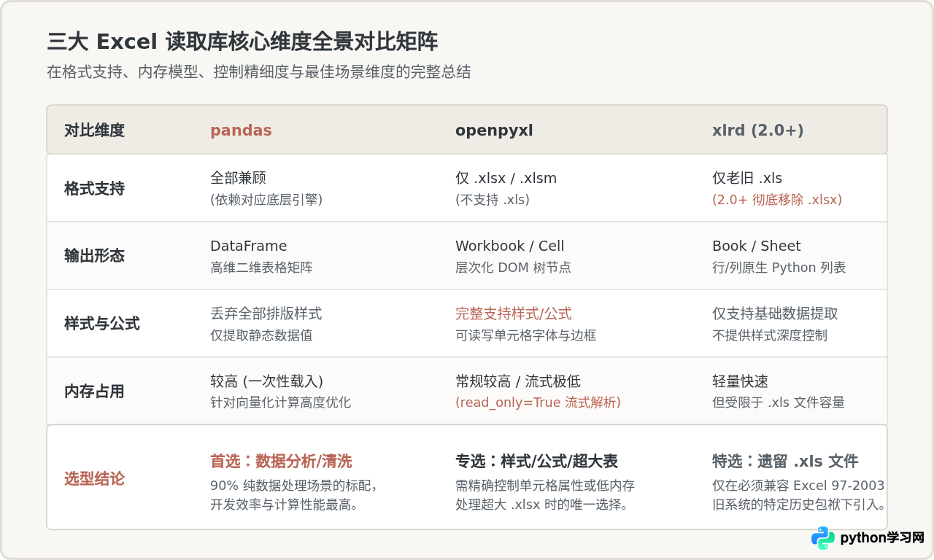Select the text "轻量快速"
934x560 pixels.
coord(740,381)
